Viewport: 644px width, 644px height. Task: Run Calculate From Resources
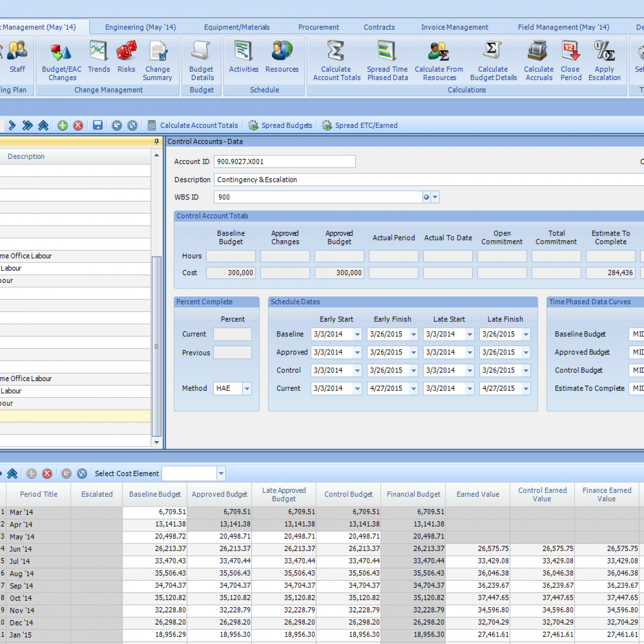[439, 61]
